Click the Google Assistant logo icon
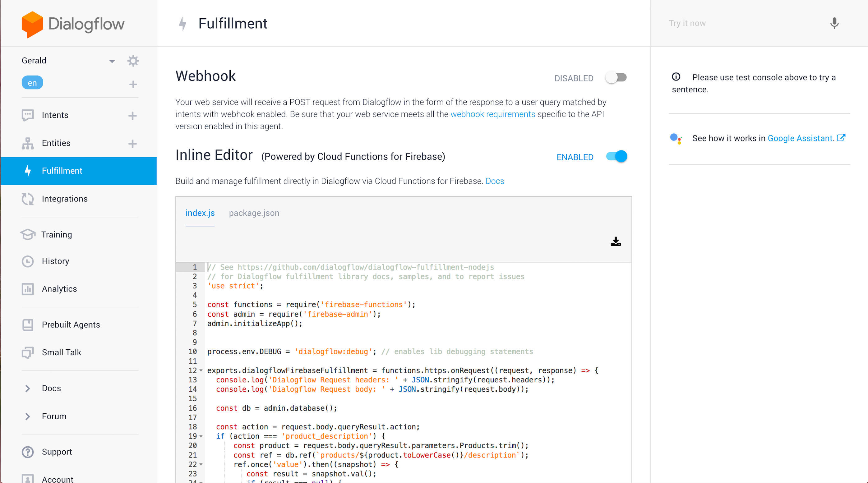Screen dimensions: 868x483 (x=676, y=138)
